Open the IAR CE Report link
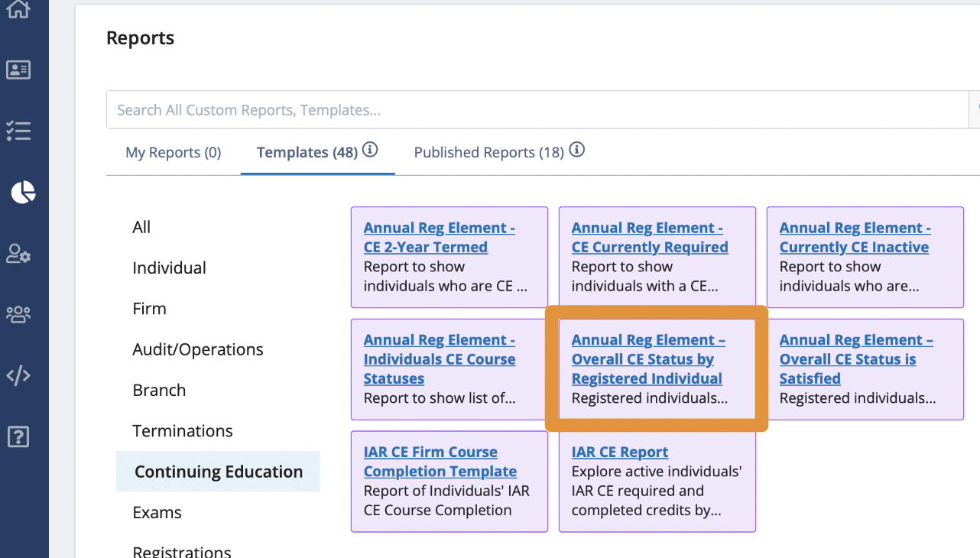 click(620, 452)
